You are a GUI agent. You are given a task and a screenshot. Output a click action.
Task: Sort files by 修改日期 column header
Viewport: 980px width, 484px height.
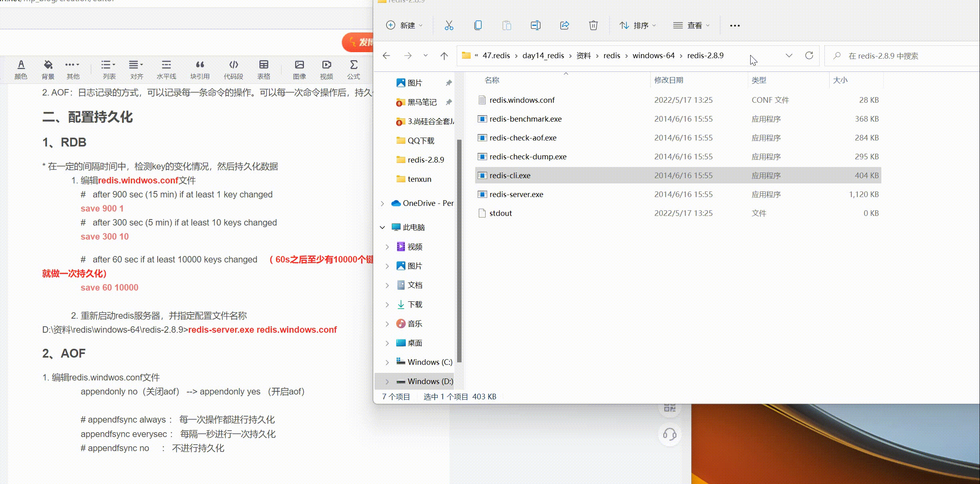(668, 80)
